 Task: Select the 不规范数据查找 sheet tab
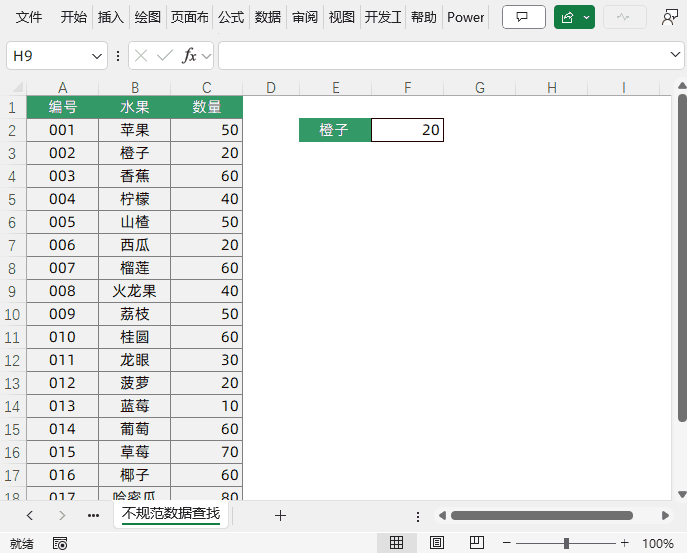[x=171, y=514]
